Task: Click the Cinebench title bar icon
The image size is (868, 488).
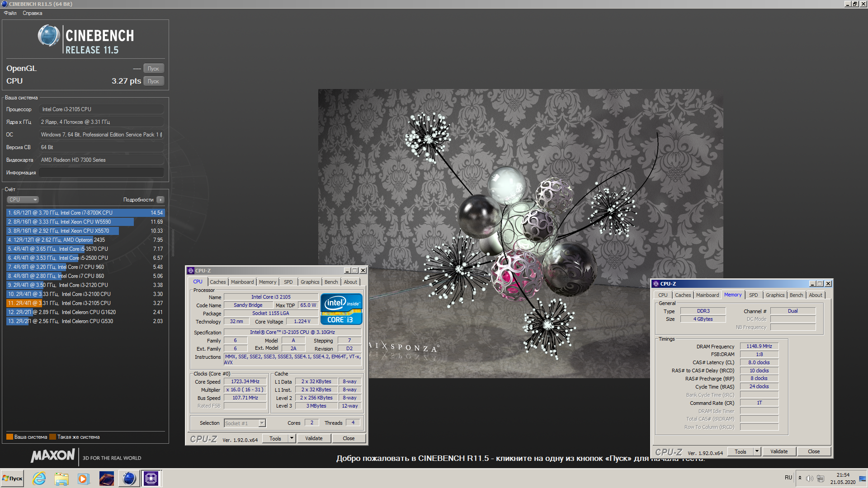Action: pyautogui.click(x=5, y=4)
